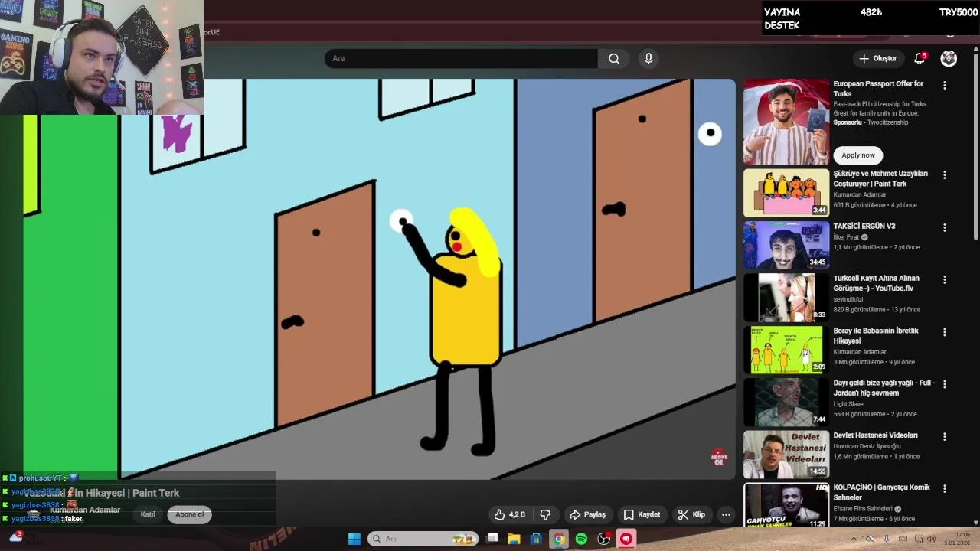Open options for KOLPAÇİNO video

point(944,488)
